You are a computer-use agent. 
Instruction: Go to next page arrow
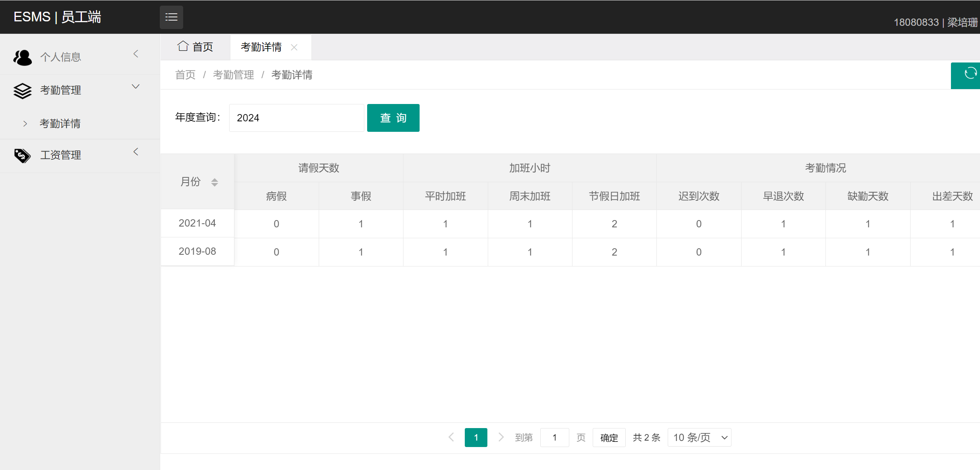[x=501, y=437]
